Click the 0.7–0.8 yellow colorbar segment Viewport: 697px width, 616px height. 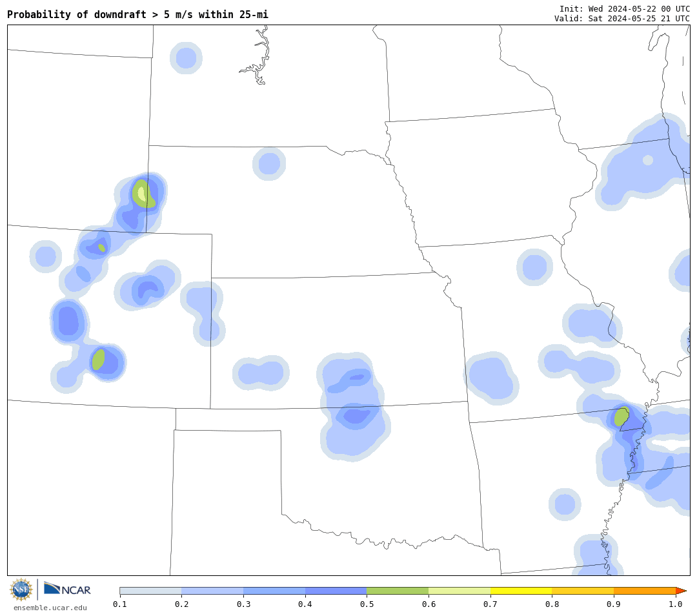point(521,591)
